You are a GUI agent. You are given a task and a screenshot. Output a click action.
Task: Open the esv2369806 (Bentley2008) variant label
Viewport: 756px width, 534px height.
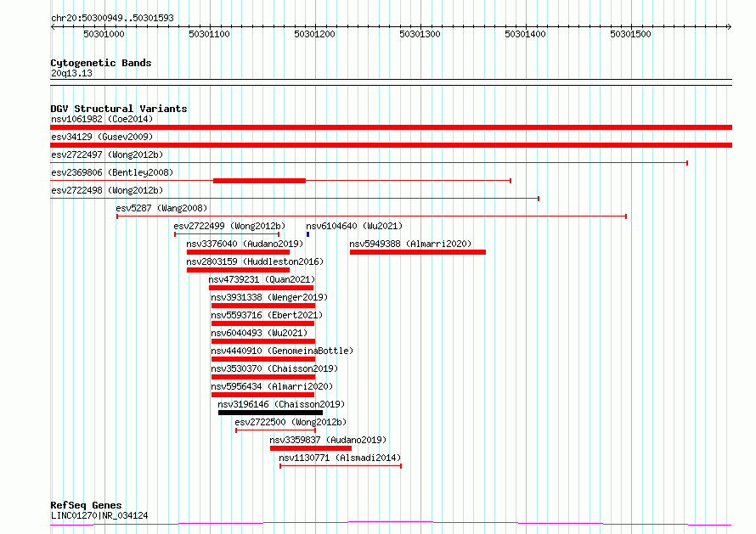click(x=112, y=172)
